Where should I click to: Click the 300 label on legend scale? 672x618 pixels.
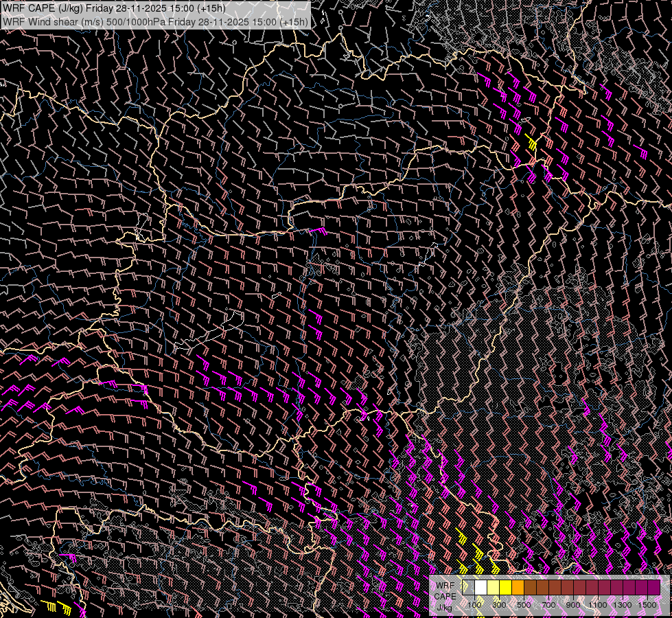pos(499,605)
